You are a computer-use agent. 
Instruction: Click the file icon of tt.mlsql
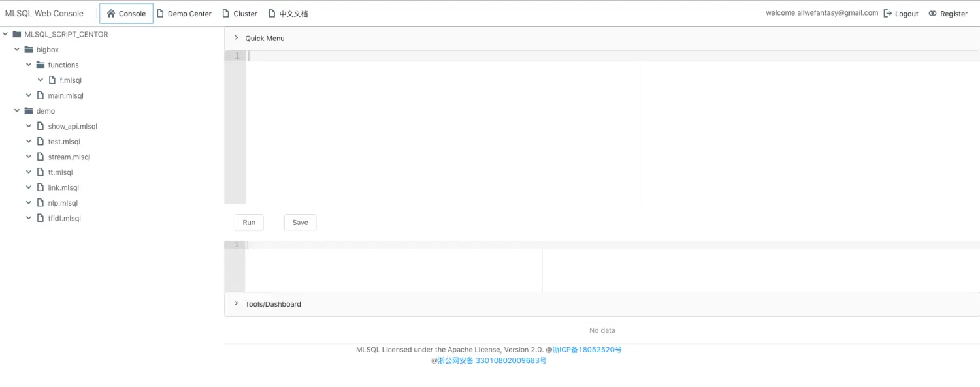tap(41, 172)
